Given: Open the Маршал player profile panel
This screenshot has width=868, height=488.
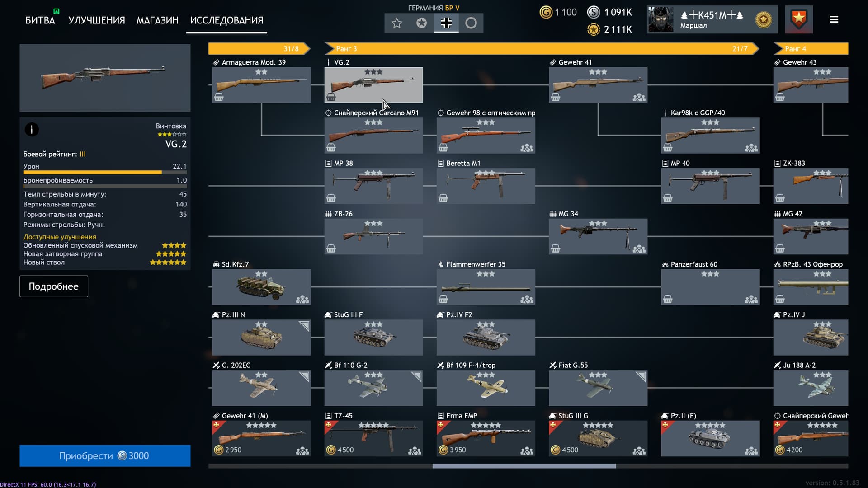Looking at the screenshot, I should [712, 19].
